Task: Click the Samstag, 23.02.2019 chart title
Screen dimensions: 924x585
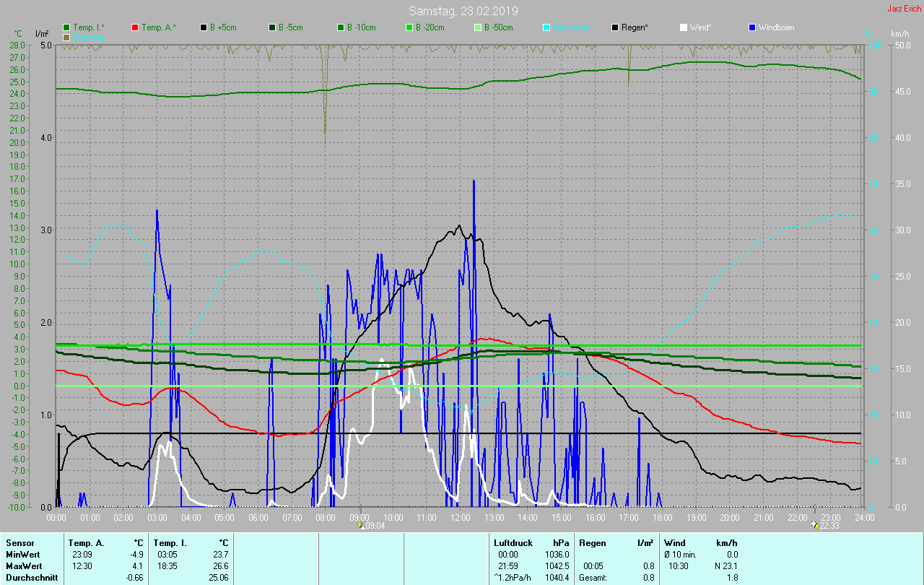Action: pyautogui.click(x=463, y=11)
